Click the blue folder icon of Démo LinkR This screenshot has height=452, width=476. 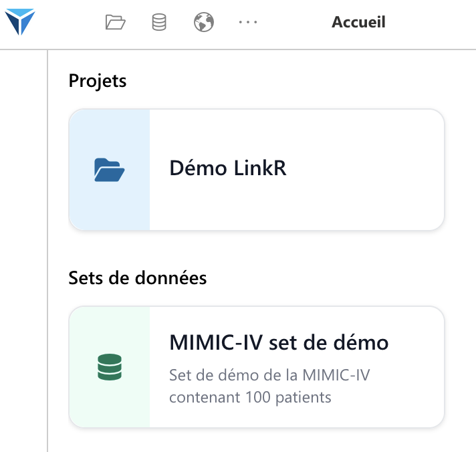[109, 170]
